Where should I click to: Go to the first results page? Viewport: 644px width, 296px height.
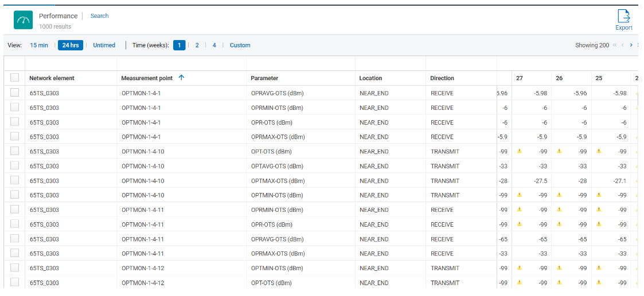click(x=615, y=45)
